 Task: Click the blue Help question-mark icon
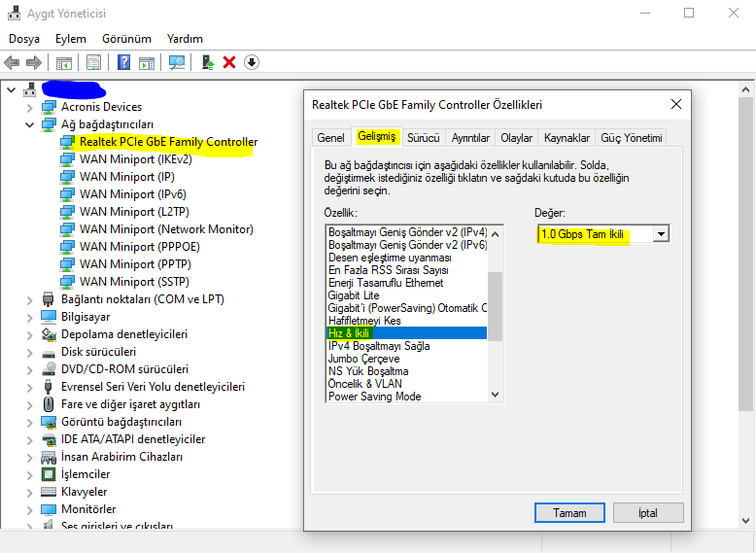(x=124, y=62)
